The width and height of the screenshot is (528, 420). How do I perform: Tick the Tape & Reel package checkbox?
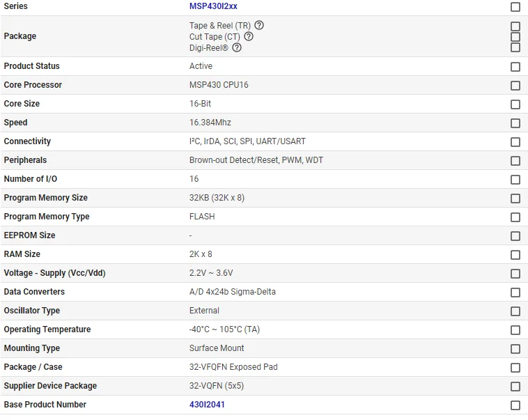[x=515, y=26]
